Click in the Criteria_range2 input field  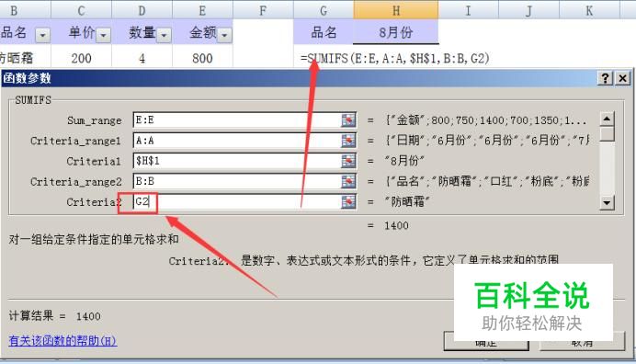[237, 181]
